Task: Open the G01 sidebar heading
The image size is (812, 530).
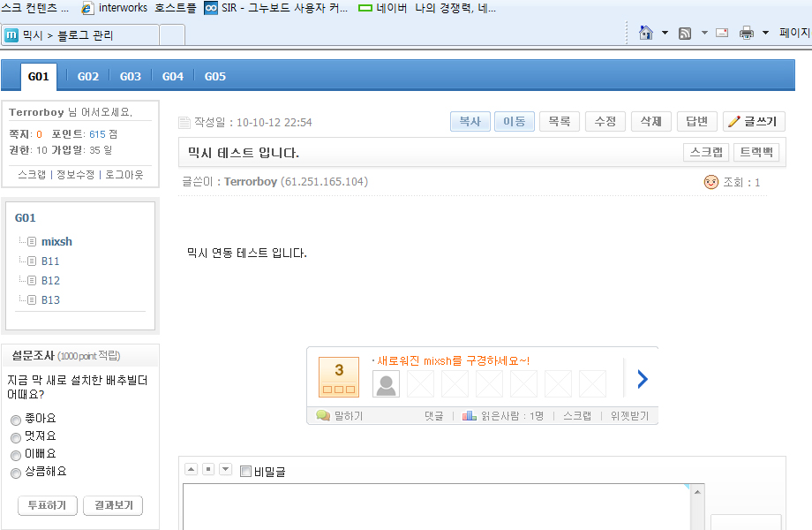Action: click(x=26, y=217)
